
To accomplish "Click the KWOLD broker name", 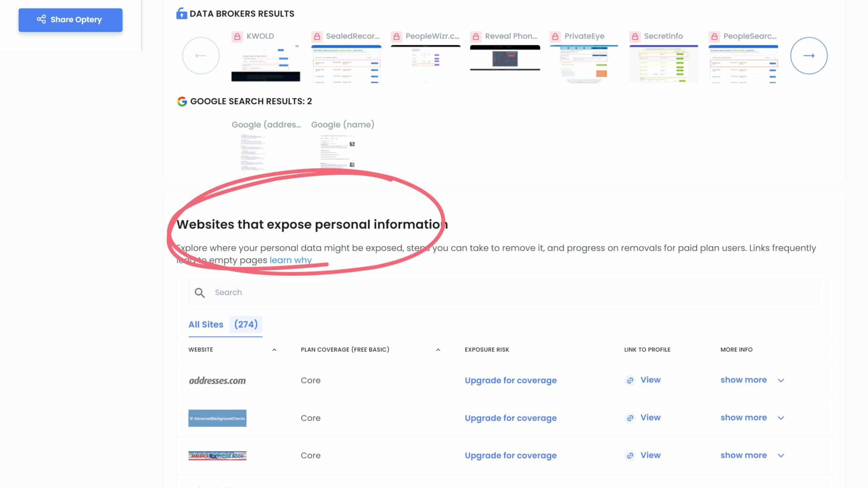I will [260, 36].
